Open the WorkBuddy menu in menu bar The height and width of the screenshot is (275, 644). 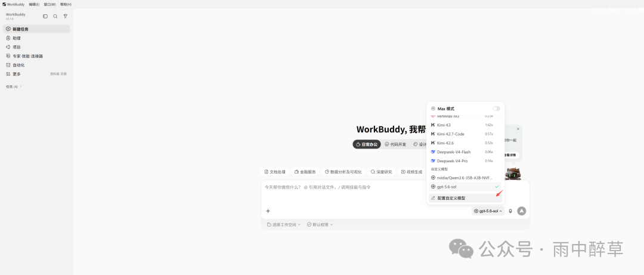pyautogui.click(x=14, y=4)
